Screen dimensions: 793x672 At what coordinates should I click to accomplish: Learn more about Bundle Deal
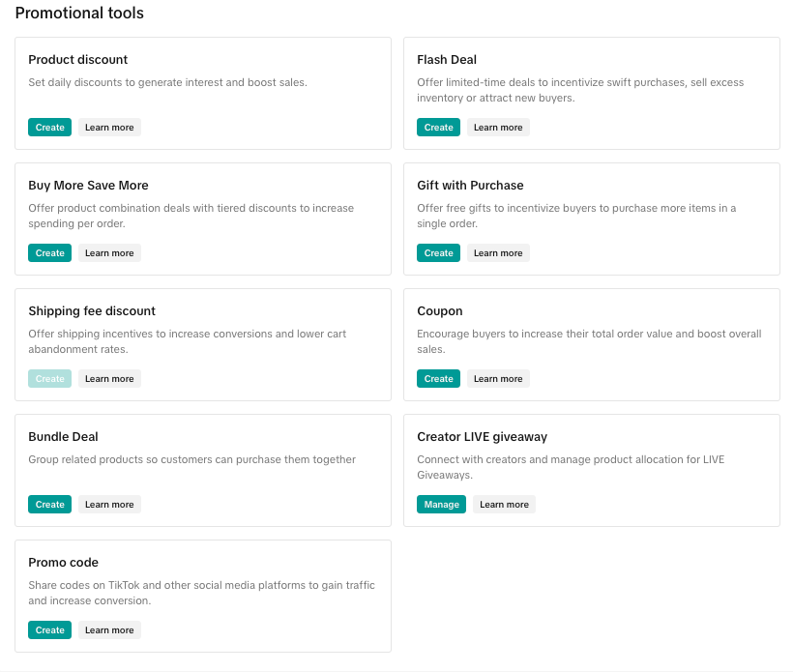109,505
